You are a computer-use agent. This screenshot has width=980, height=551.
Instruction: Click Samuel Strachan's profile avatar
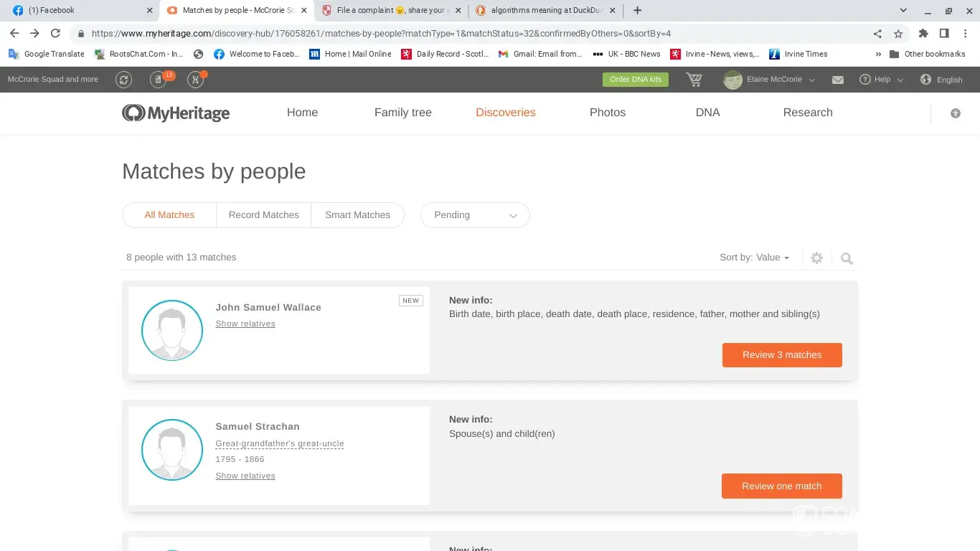pos(172,450)
